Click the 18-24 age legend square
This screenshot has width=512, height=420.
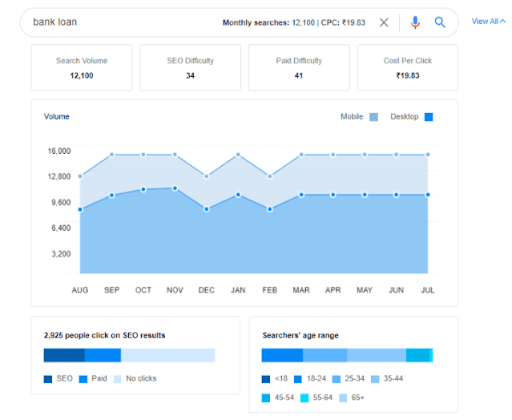pos(298,379)
